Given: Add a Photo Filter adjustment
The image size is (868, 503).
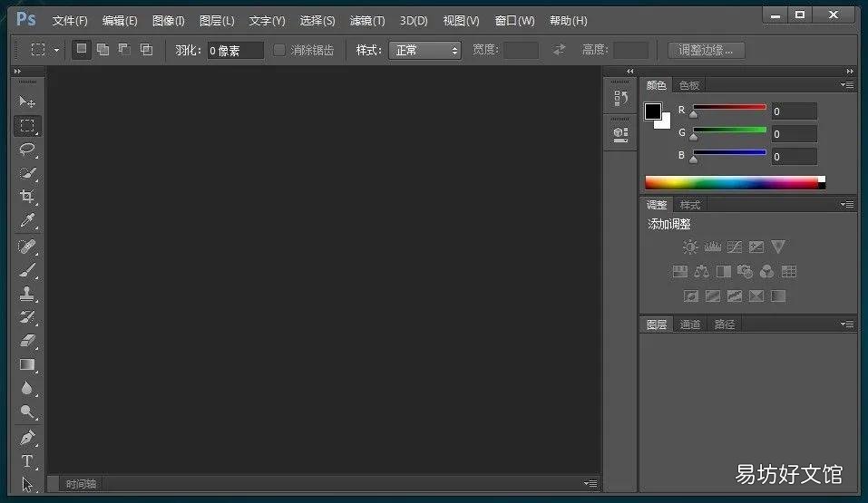Looking at the screenshot, I should pos(746,271).
